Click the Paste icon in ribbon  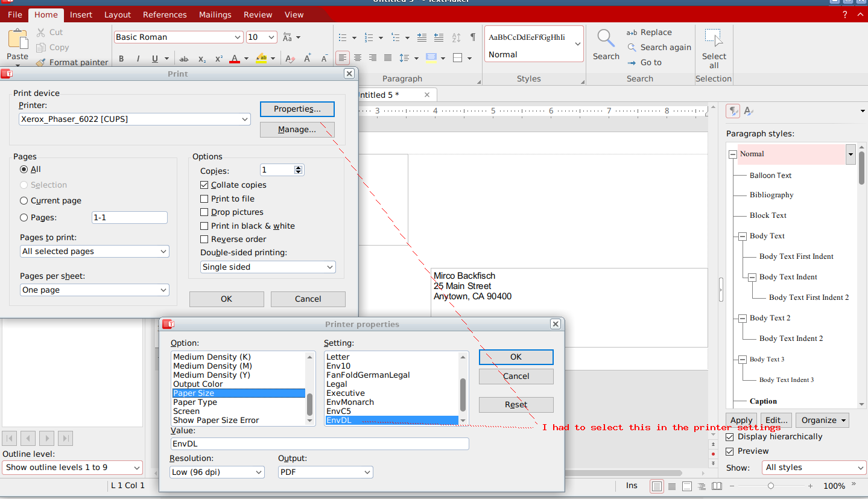[x=17, y=39]
